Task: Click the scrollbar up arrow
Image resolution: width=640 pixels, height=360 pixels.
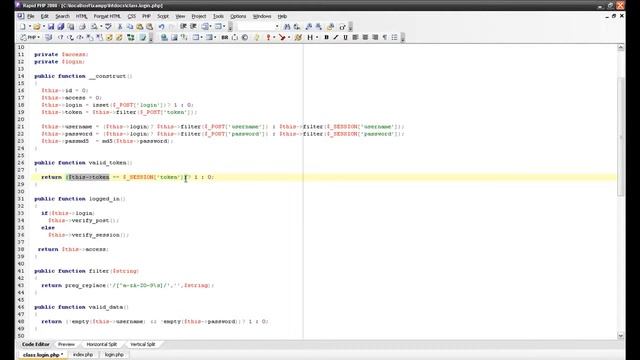Action: coord(621,48)
